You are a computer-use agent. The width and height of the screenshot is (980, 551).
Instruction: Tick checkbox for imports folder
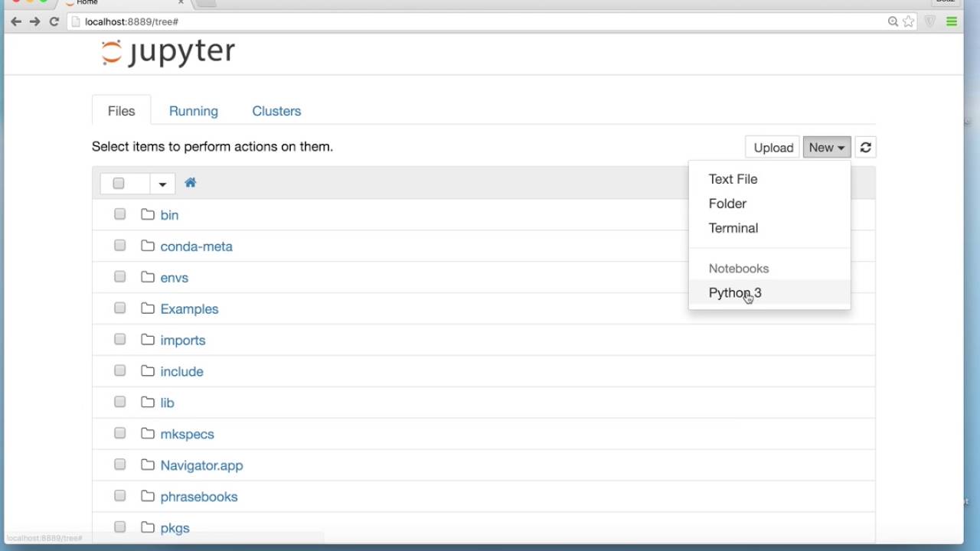120,340
